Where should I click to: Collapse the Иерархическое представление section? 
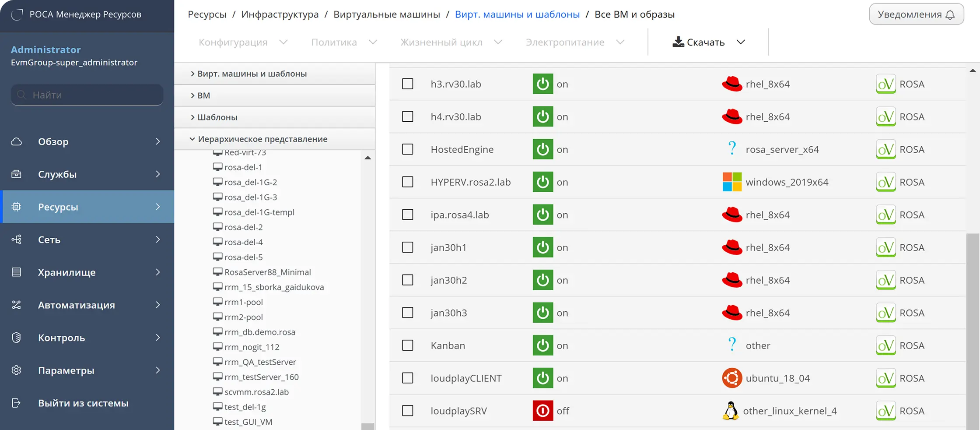[x=275, y=139]
